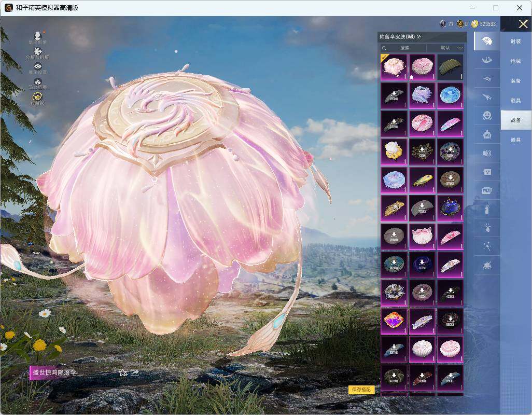Click the gold coin currency icon
532x415 pixels.
pyautogui.click(x=474, y=23)
